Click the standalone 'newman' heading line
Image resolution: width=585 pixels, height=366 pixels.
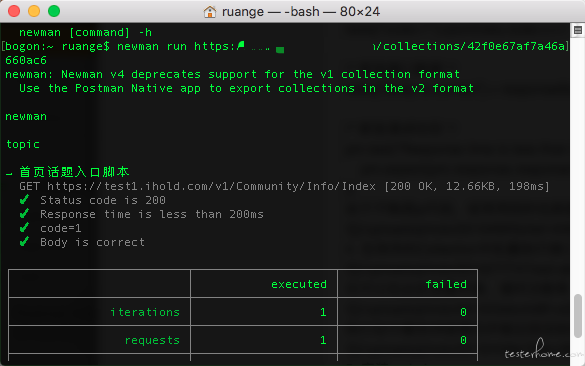point(26,116)
